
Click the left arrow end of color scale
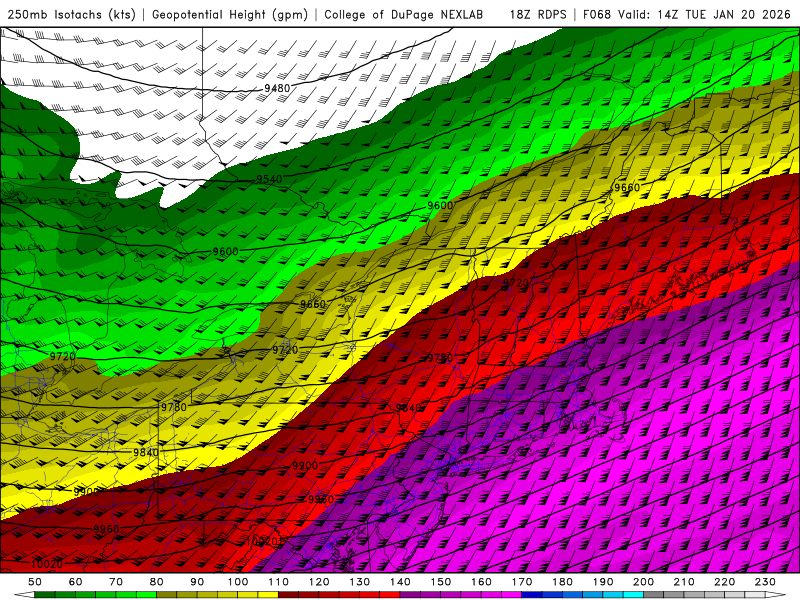point(24,595)
